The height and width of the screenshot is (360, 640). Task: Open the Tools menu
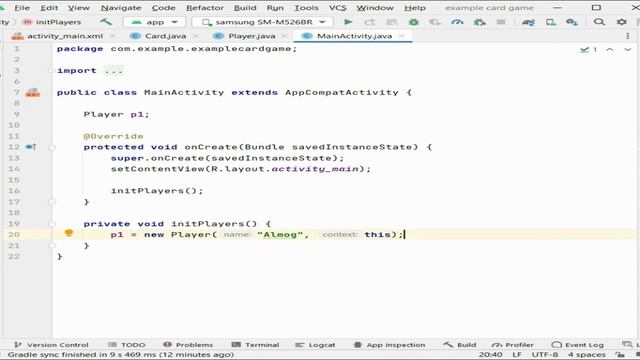306,8
